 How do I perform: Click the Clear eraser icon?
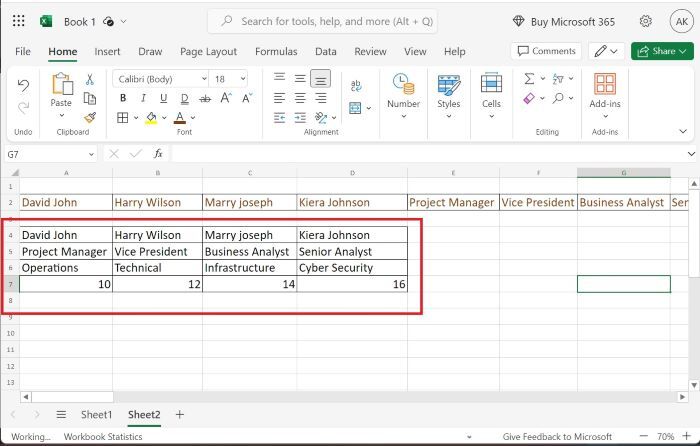(x=529, y=98)
